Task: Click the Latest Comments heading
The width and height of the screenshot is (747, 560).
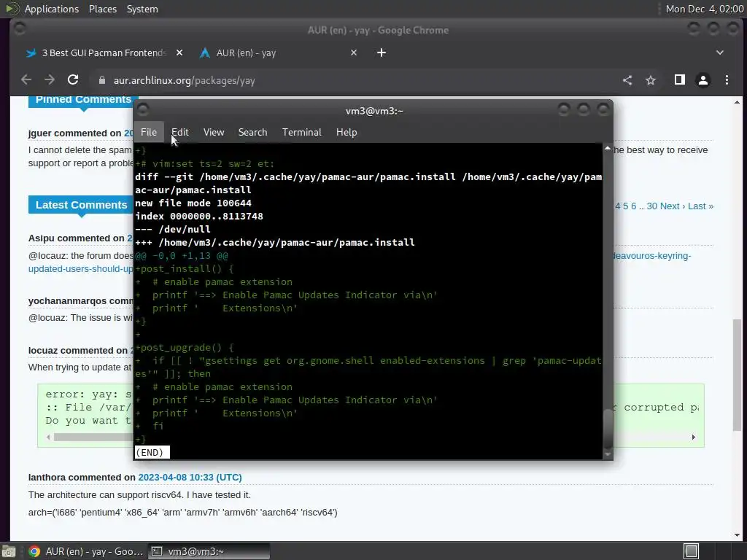Action: click(x=82, y=205)
